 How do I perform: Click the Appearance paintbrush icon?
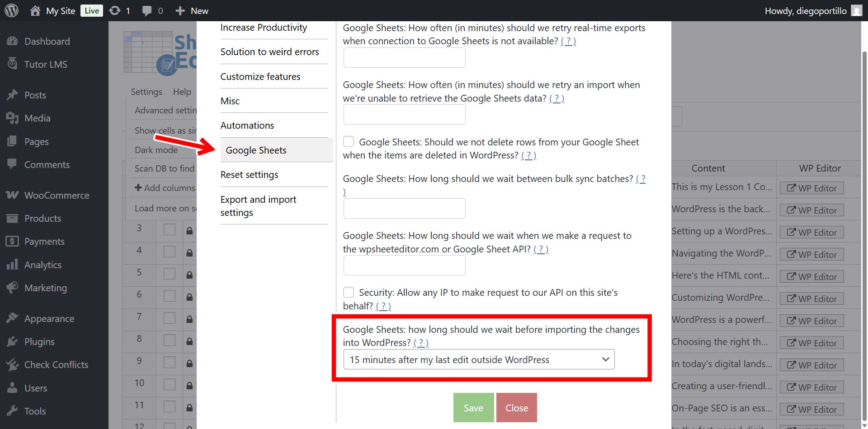pos(12,318)
